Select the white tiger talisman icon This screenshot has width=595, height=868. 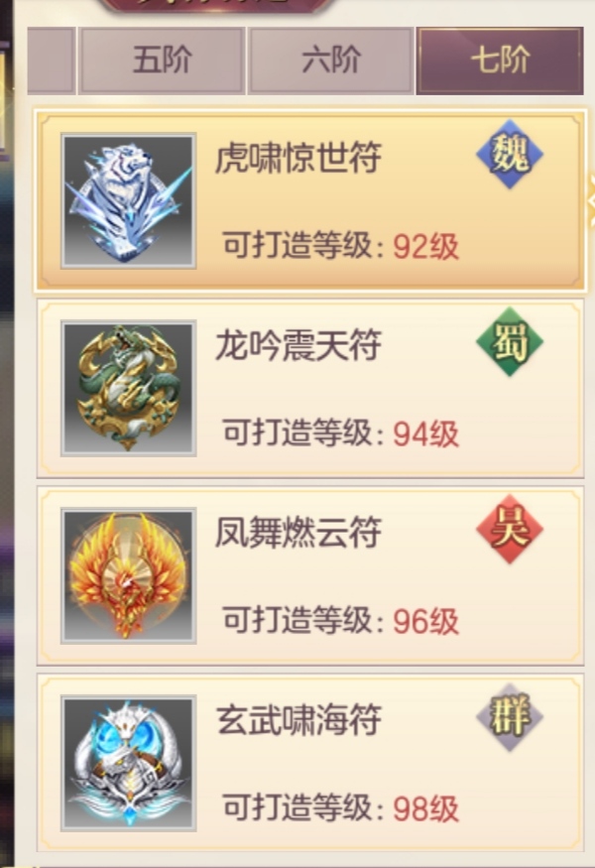pos(128,200)
